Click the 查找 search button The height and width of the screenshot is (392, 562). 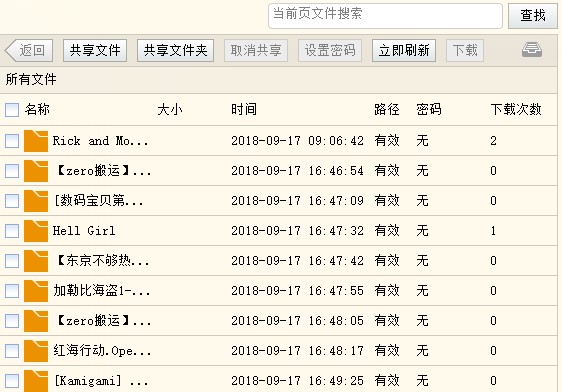[533, 16]
